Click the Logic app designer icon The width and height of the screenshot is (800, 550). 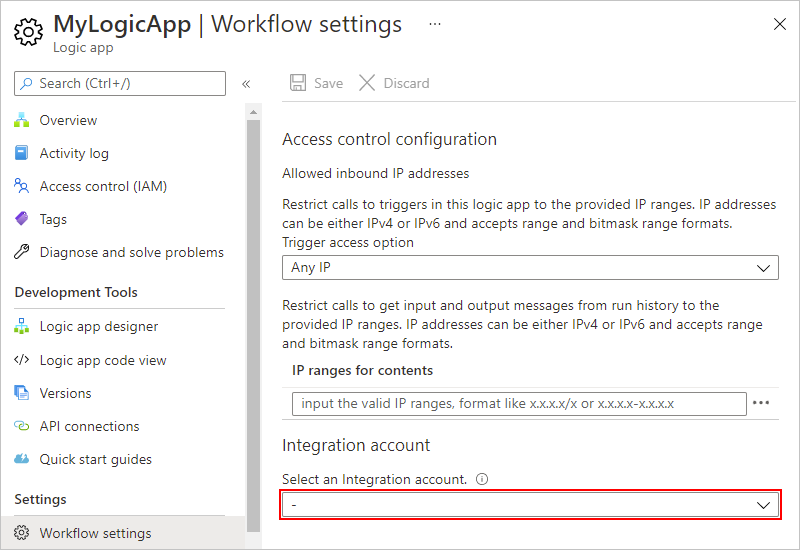(22, 326)
